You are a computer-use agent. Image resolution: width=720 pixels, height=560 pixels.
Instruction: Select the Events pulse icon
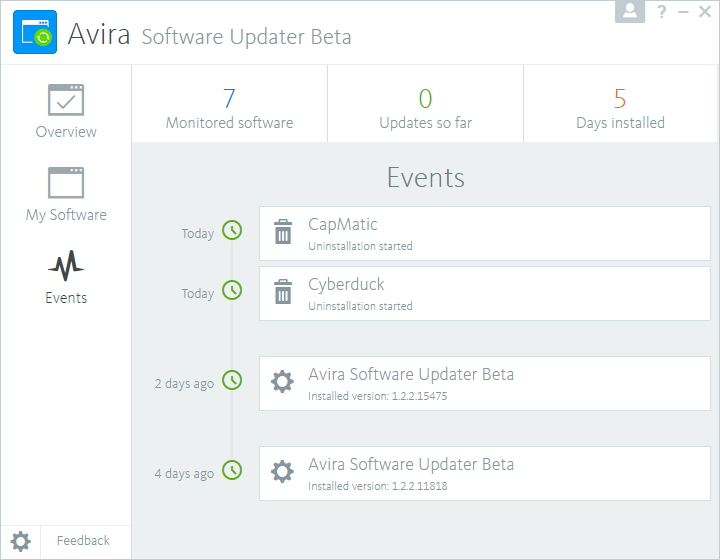[x=66, y=266]
